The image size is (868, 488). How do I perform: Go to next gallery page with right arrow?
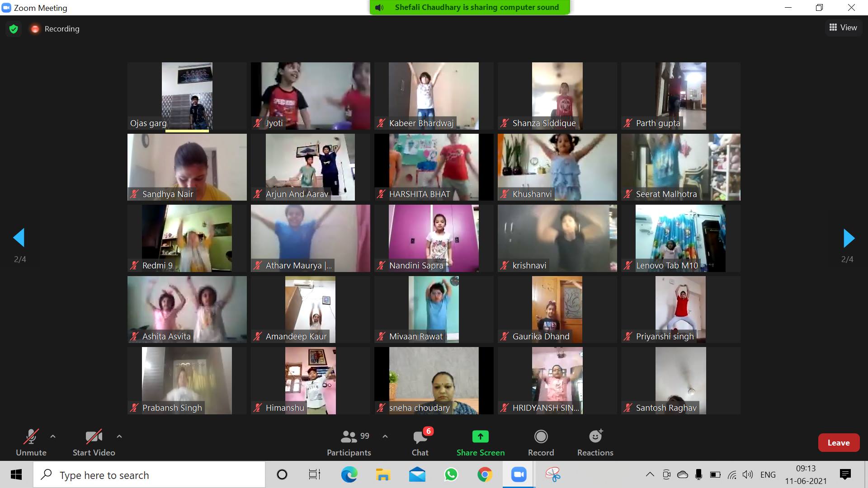click(x=849, y=238)
